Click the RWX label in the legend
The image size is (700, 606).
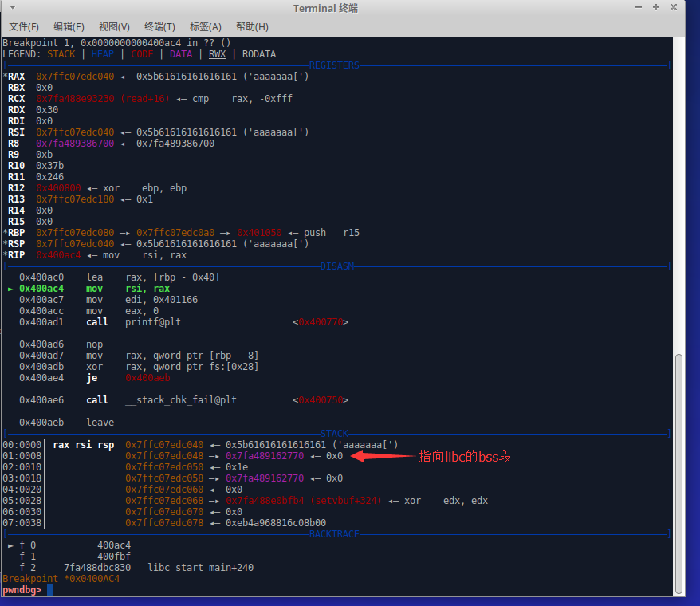pyautogui.click(x=217, y=54)
